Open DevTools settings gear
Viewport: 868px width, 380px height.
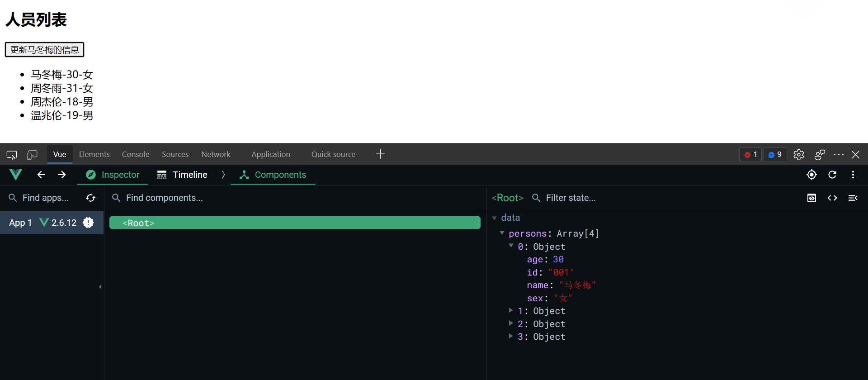[x=799, y=155]
